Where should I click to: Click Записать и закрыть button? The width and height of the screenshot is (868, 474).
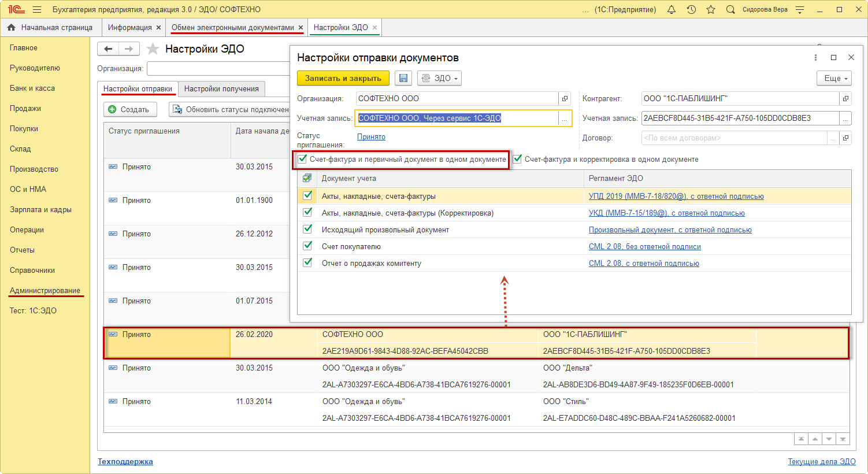coord(343,78)
